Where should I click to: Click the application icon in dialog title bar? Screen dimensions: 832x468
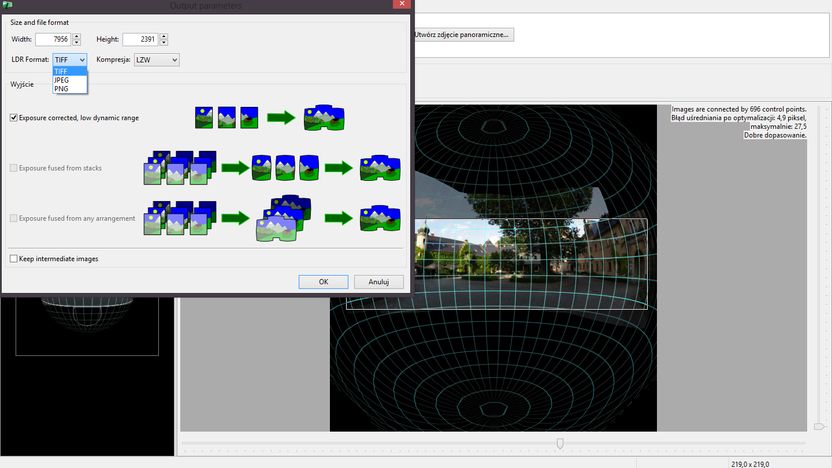coord(7,4)
